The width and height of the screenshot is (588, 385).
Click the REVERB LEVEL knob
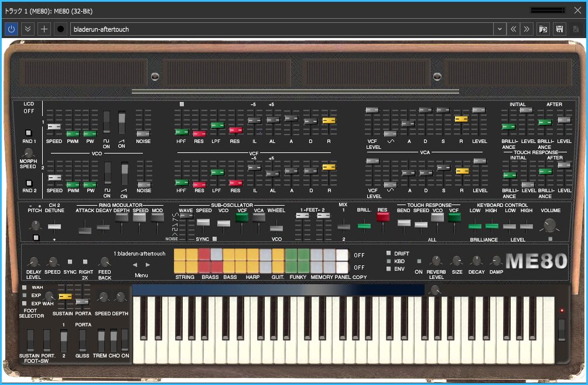(x=436, y=260)
